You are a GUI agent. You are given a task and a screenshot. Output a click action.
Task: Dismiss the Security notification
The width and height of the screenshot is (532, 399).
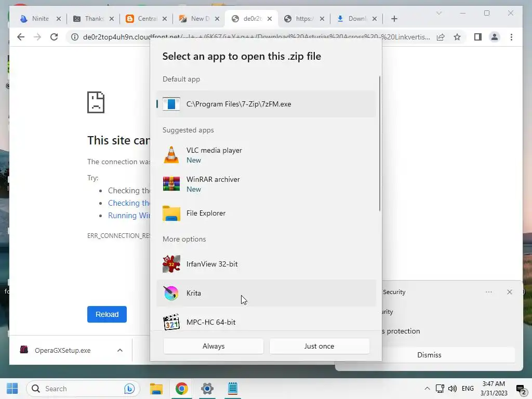[429, 355]
